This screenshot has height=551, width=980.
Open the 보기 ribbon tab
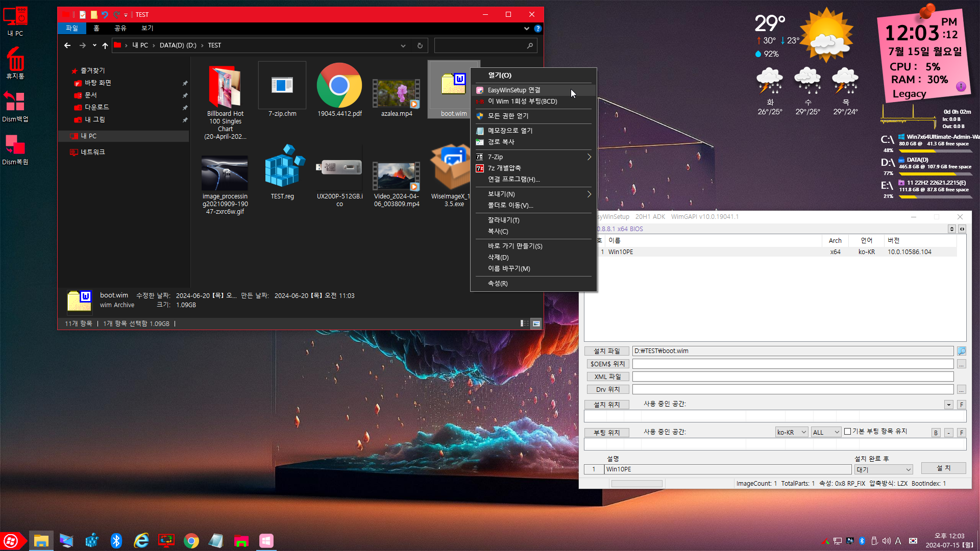(x=148, y=29)
